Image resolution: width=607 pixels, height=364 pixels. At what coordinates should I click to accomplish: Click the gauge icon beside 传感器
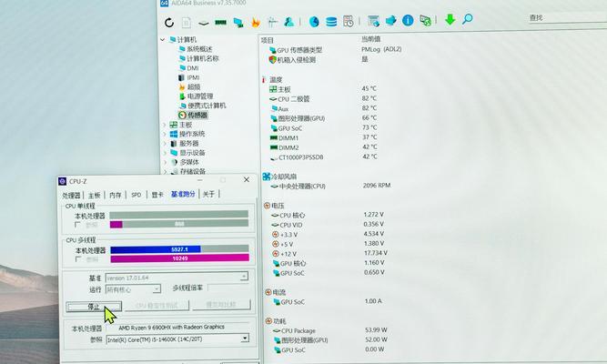(182, 115)
